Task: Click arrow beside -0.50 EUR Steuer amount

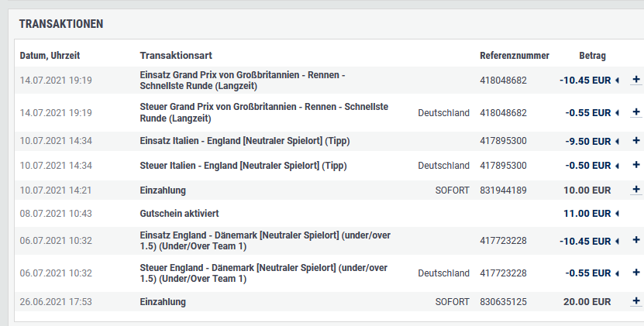Action: click(617, 166)
